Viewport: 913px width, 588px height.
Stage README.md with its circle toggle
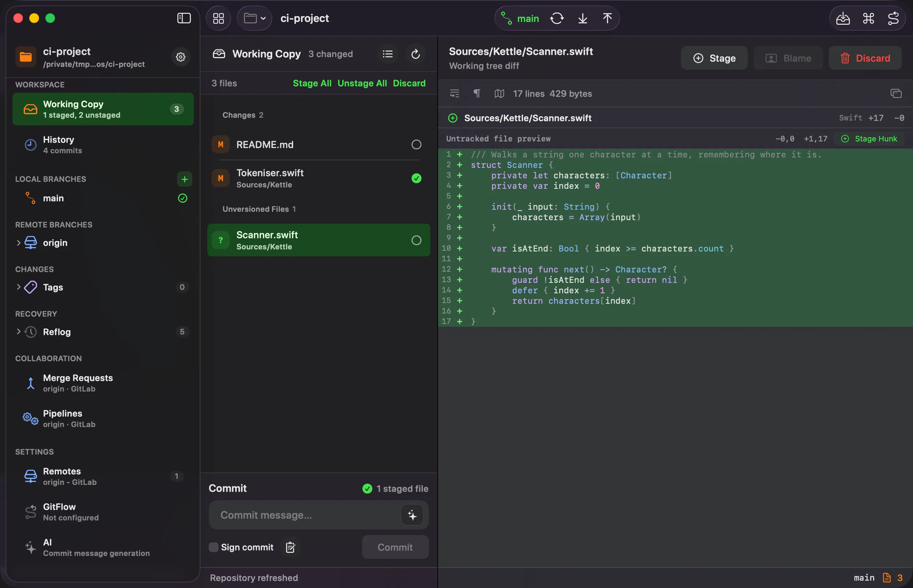416,145
